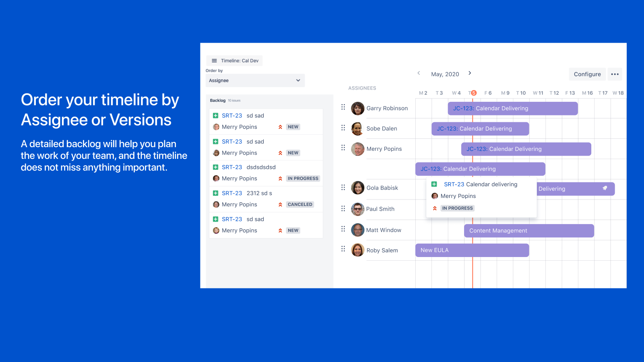Click the orange today marker on Thursday 5
Image resolution: width=644 pixels, height=362 pixels.
pos(473,92)
